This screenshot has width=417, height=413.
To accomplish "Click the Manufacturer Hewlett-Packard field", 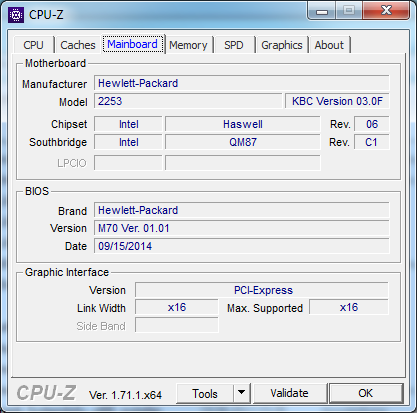I will click(242, 83).
